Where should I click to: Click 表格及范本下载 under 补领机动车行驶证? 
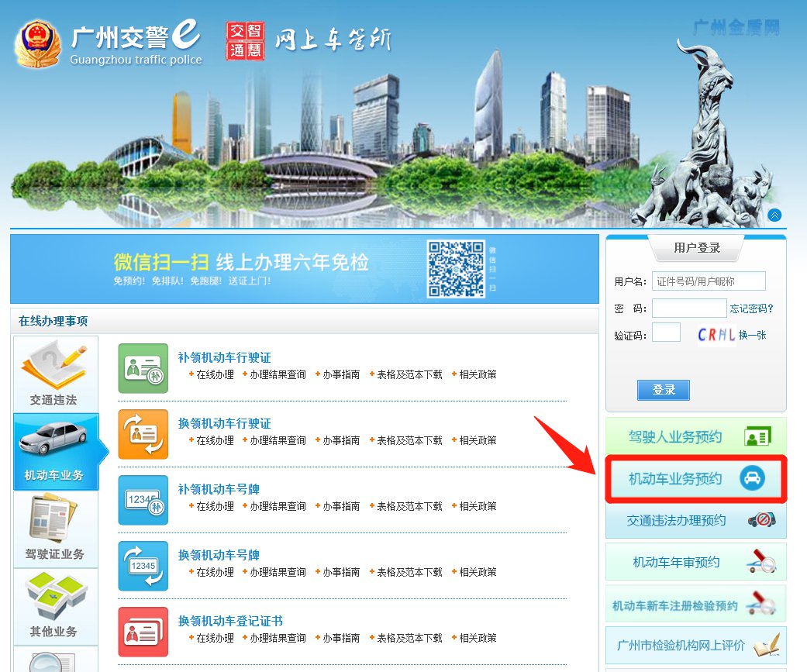409,374
